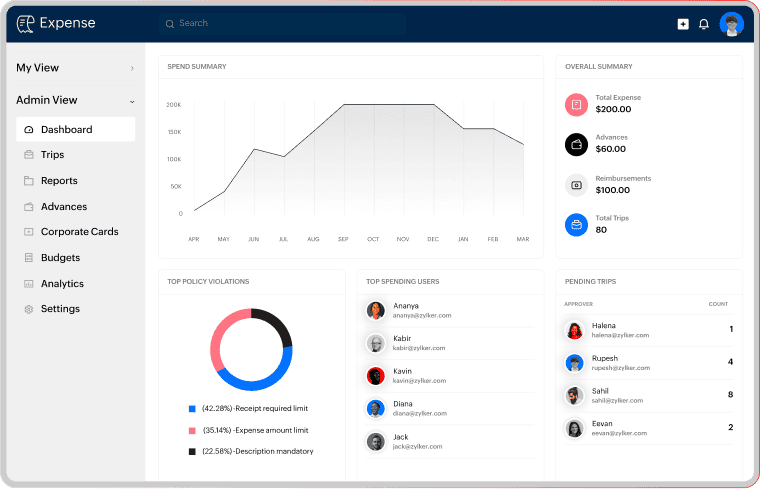Select Analytics from the sidebar

click(62, 284)
